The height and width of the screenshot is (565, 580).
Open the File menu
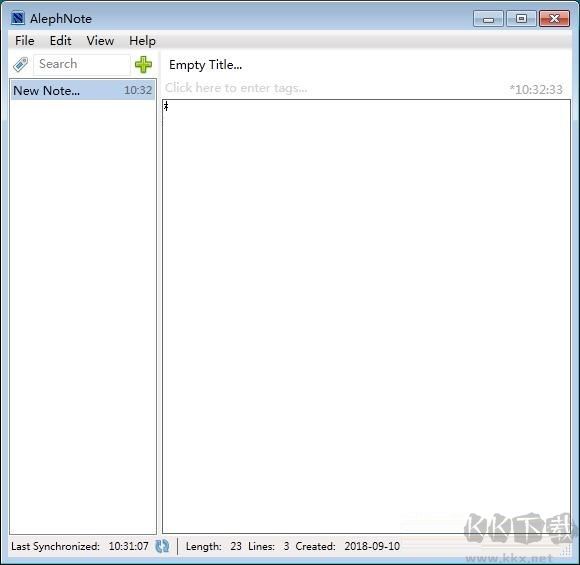tap(24, 41)
